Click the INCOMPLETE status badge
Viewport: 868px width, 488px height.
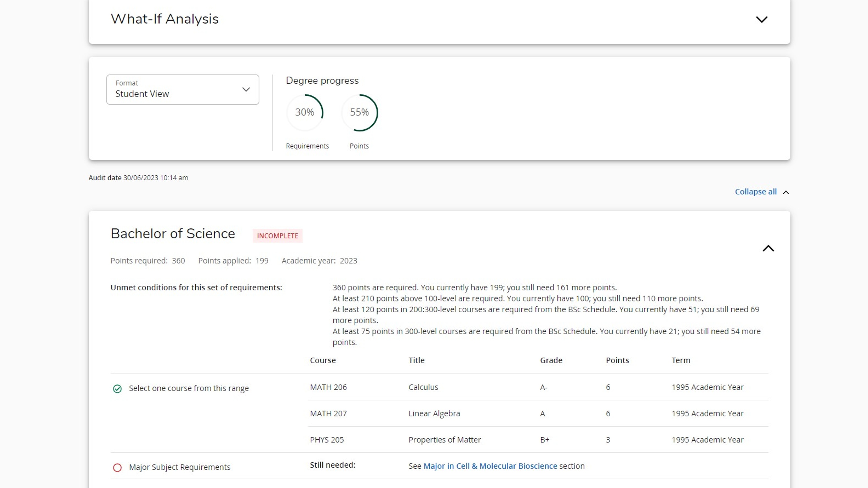pos(277,236)
